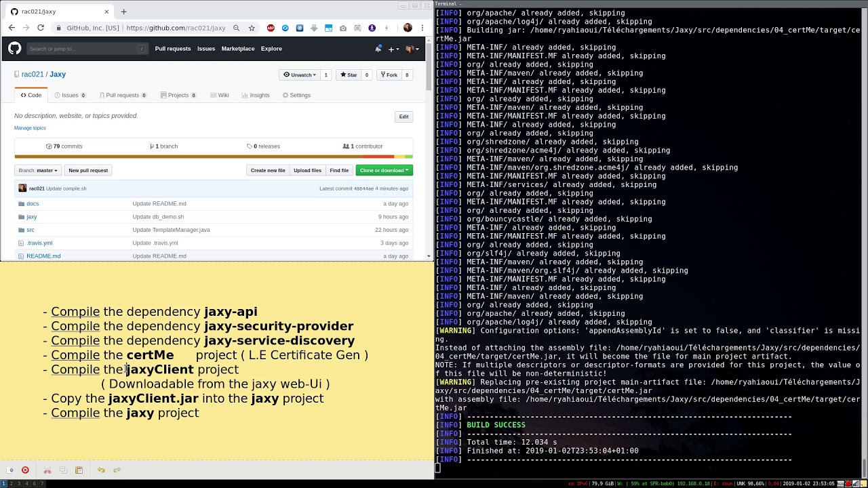The image size is (868, 488).
Task: Open Issues in GitHub header
Action: (x=206, y=49)
